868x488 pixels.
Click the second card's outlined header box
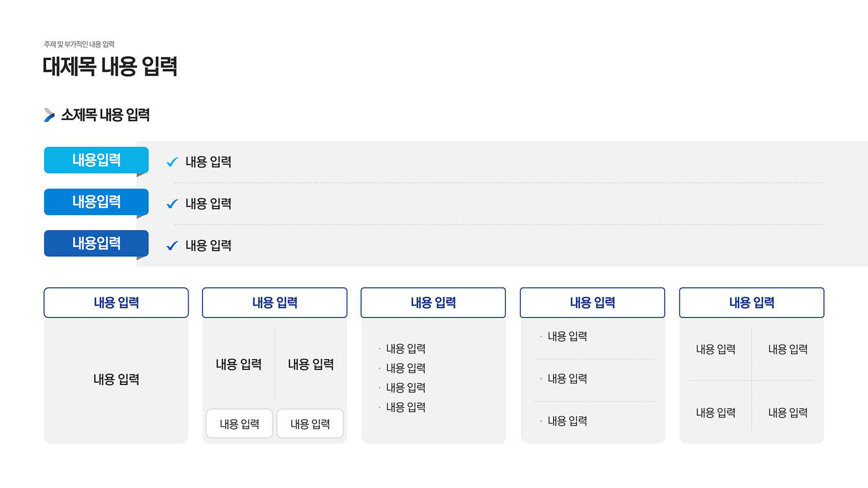pyautogui.click(x=275, y=302)
